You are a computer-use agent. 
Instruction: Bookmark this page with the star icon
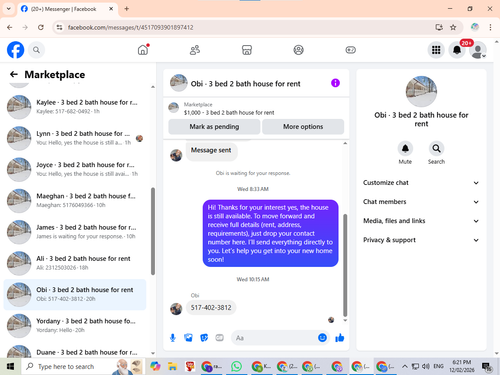click(x=453, y=27)
